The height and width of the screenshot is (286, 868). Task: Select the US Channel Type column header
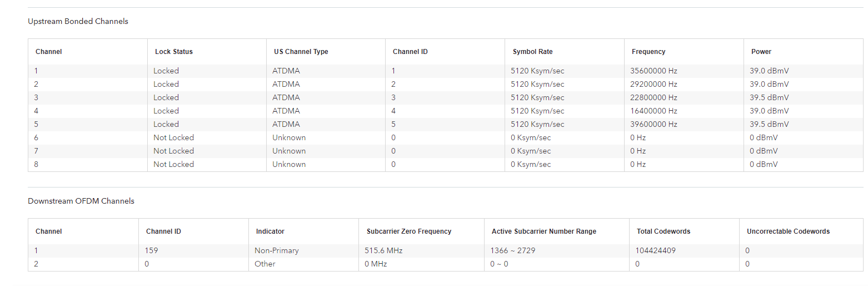(x=301, y=52)
